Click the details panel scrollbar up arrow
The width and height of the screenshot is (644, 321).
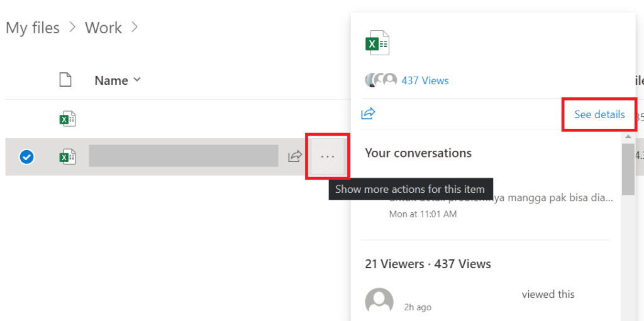click(x=628, y=136)
